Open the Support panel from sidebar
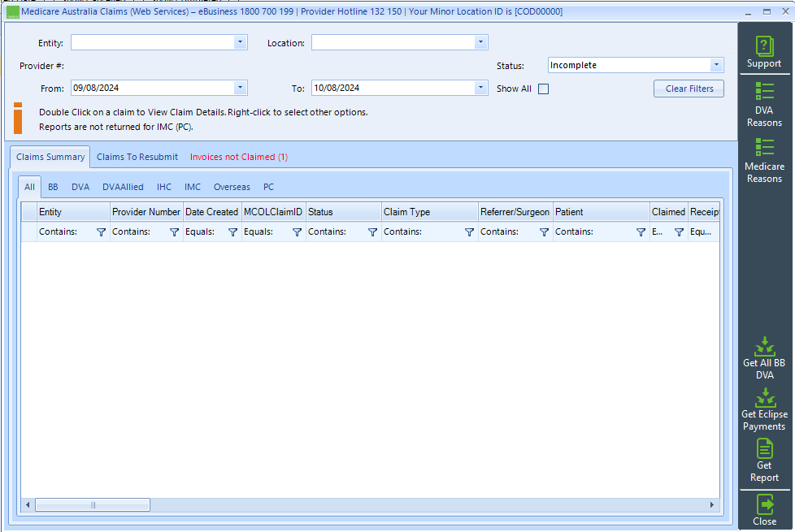795x532 pixels. click(764, 51)
